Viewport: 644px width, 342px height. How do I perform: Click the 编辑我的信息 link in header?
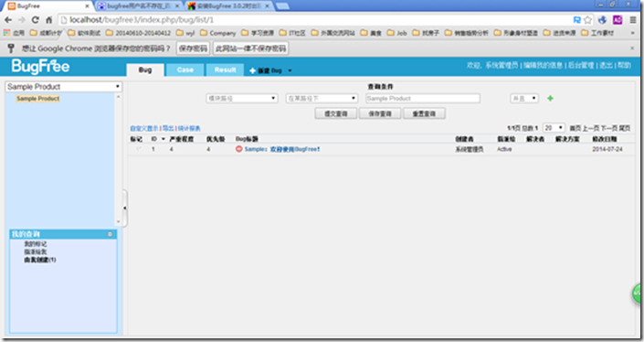543,65
